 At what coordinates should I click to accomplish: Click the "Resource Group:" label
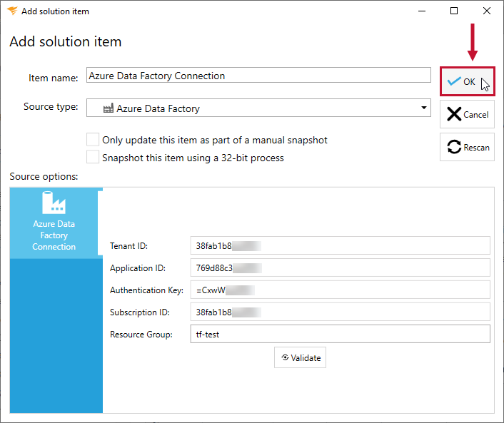click(141, 335)
